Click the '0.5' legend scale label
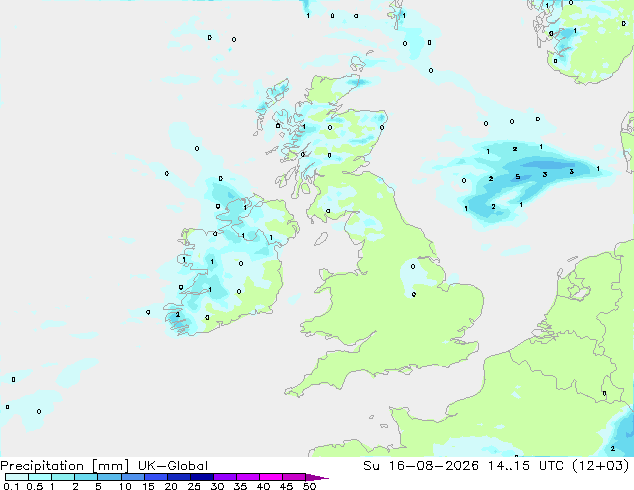634x490 pixels. 35,486
